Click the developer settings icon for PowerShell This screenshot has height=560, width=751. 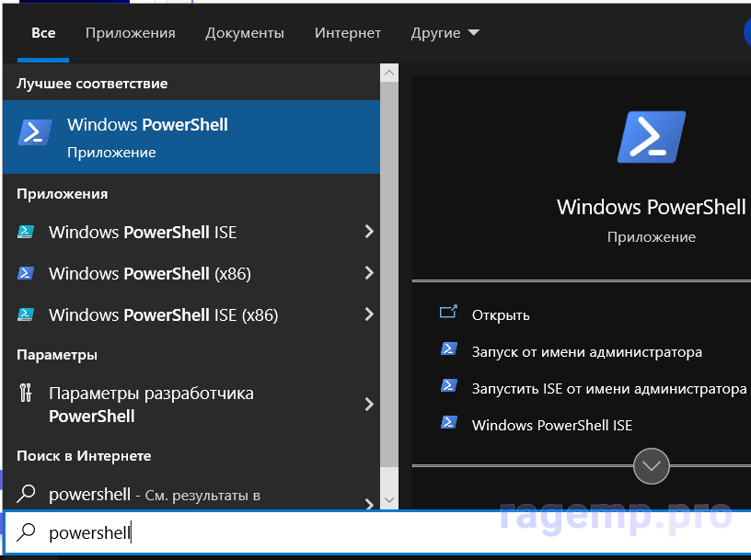[x=26, y=394]
